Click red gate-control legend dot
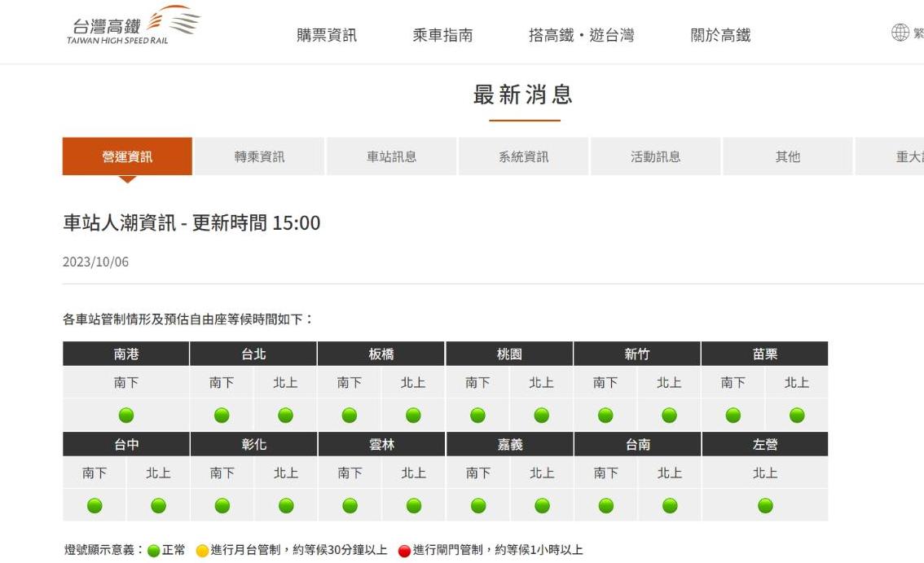Image resolution: width=924 pixels, height=563 pixels. [x=404, y=551]
